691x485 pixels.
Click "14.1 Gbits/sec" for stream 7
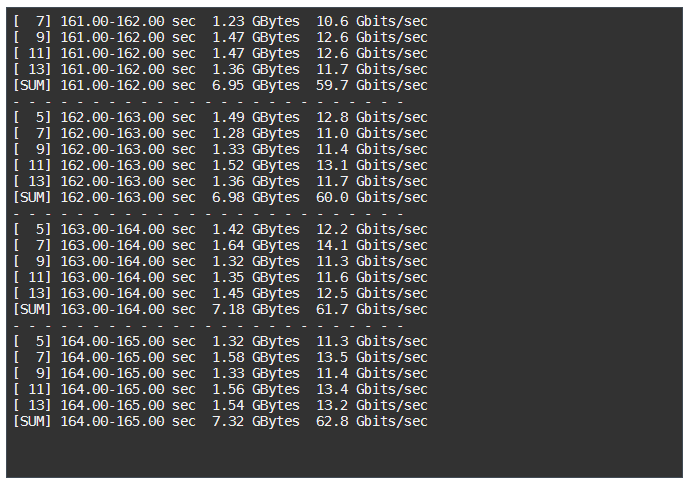[372, 245]
